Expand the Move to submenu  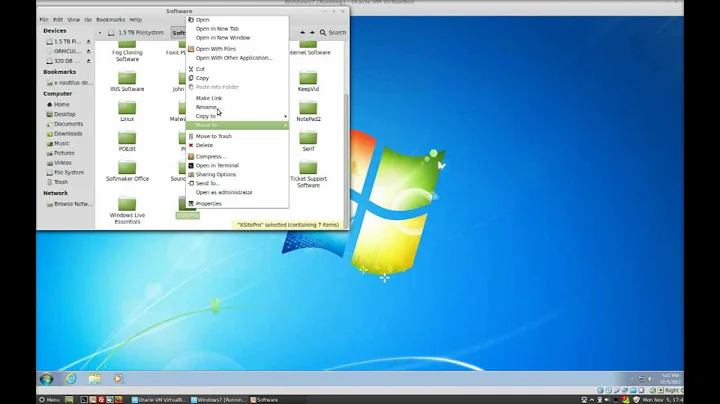click(237, 125)
